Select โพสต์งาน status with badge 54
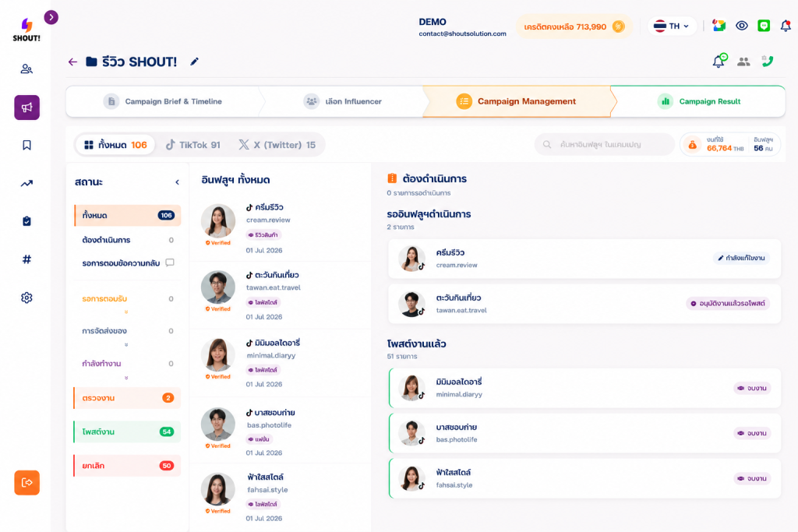 click(x=127, y=432)
